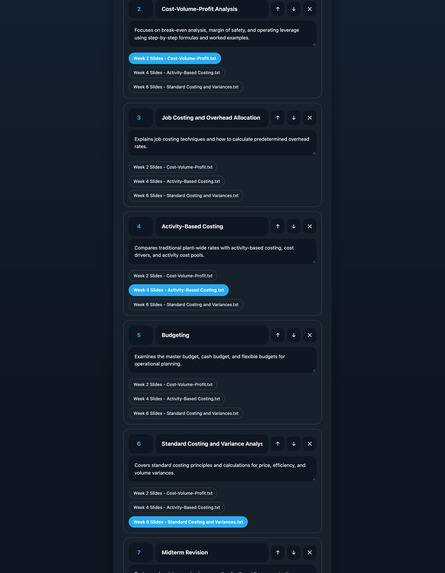The width and height of the screenshot is (445, 573).
Task: Edit description about price and efficiency variances
Action: coord(222,469)
